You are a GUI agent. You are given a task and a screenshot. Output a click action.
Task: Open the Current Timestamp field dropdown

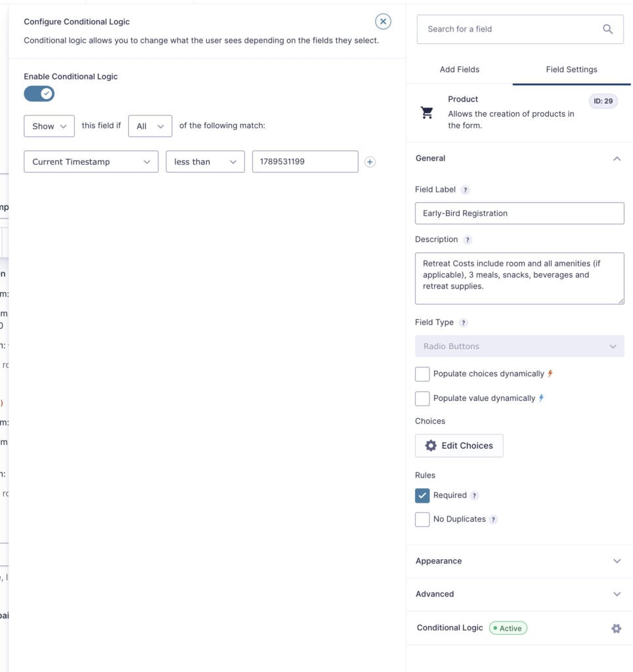[x=91, y=161]
